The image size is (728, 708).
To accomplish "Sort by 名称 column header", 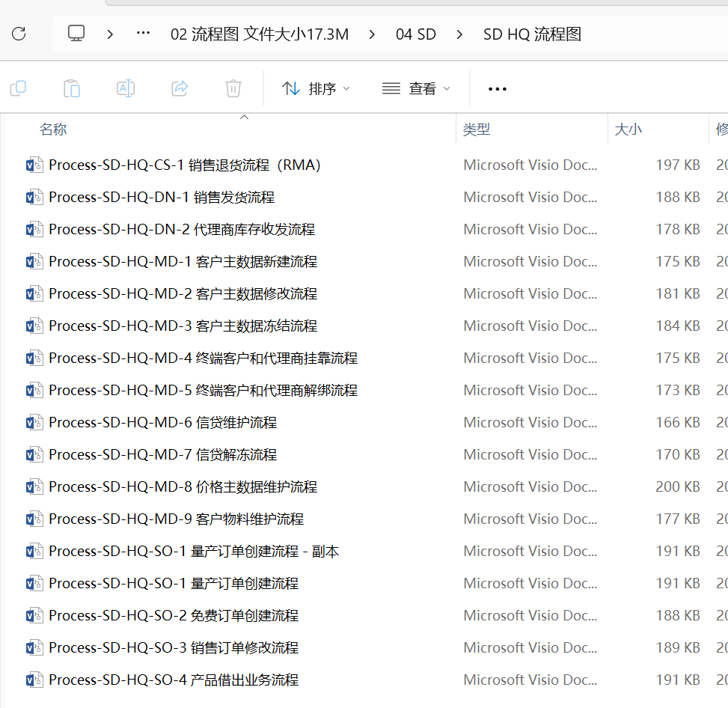I will [53, 129].
